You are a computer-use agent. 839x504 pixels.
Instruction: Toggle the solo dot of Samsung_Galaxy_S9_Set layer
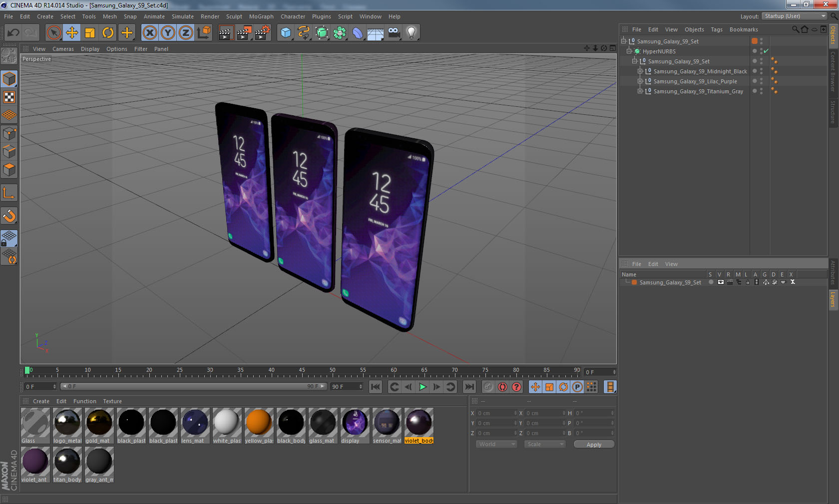coord(711,282)
